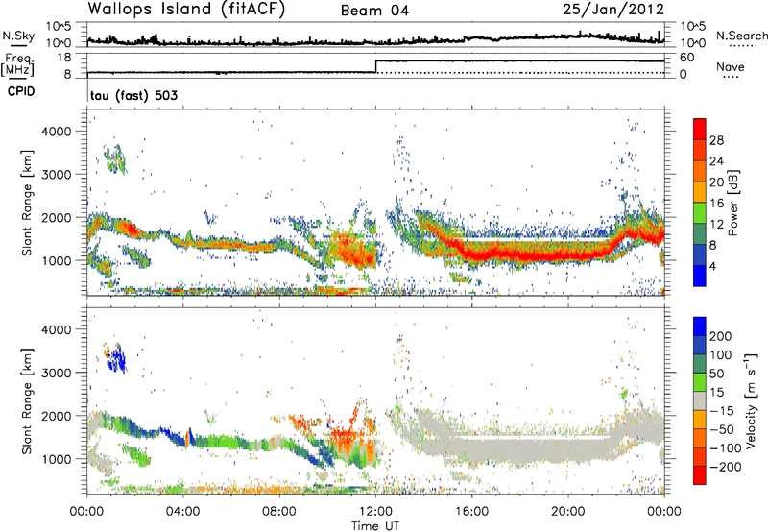Click the 16 tick on the power colorbar

(x=716, y=204)
